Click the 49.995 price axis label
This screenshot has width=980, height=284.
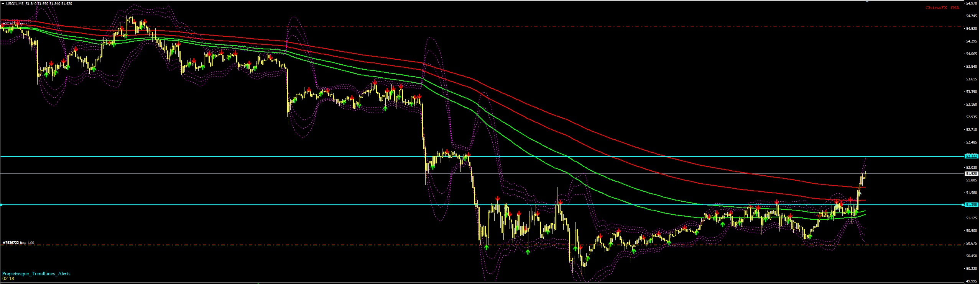[972, 281]
